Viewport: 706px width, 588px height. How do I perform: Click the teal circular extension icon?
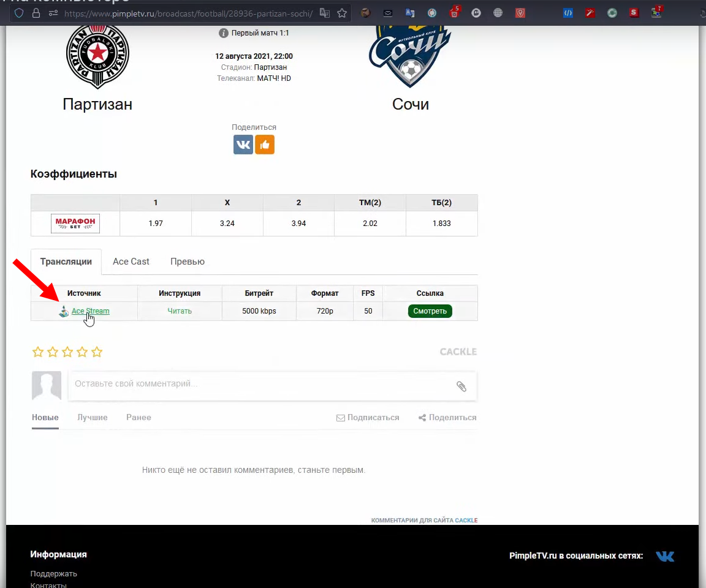point(432,13)
